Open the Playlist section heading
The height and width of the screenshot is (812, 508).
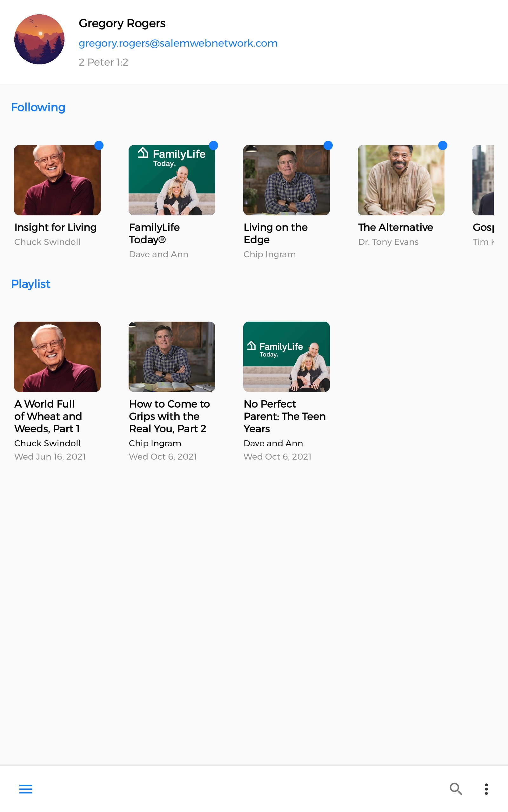(30, 284)
